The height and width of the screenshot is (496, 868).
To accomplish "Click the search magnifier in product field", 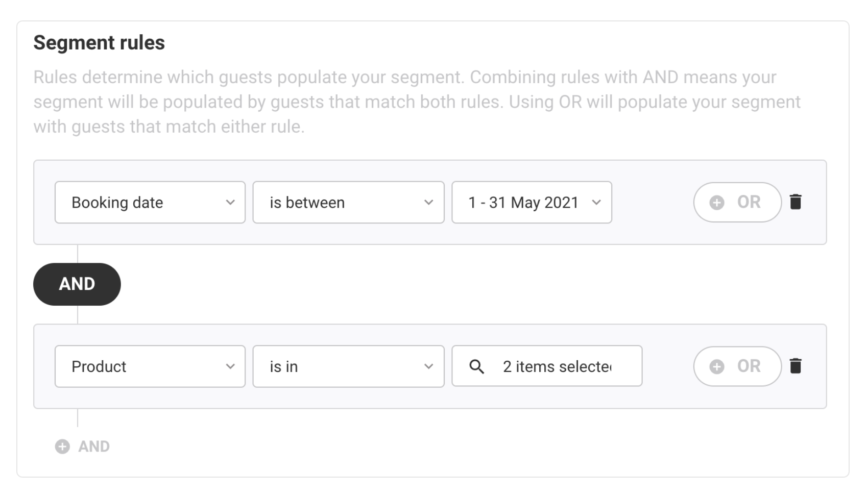I will (476, 366).
